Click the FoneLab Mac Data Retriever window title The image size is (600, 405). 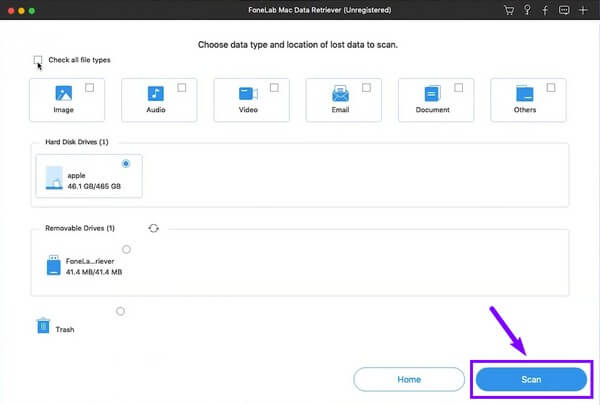tap(320, 10)
